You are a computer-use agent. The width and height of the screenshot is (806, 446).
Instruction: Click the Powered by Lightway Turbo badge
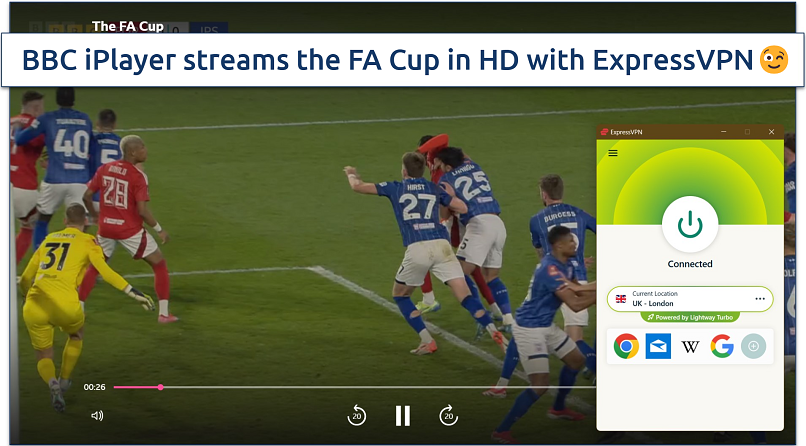pyautogui.click(x=690, y=317)
